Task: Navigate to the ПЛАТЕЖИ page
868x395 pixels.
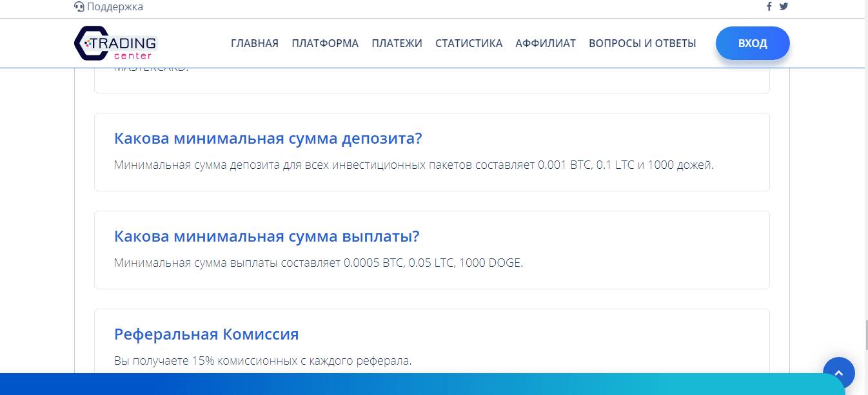Action: [x=397, y=43]
